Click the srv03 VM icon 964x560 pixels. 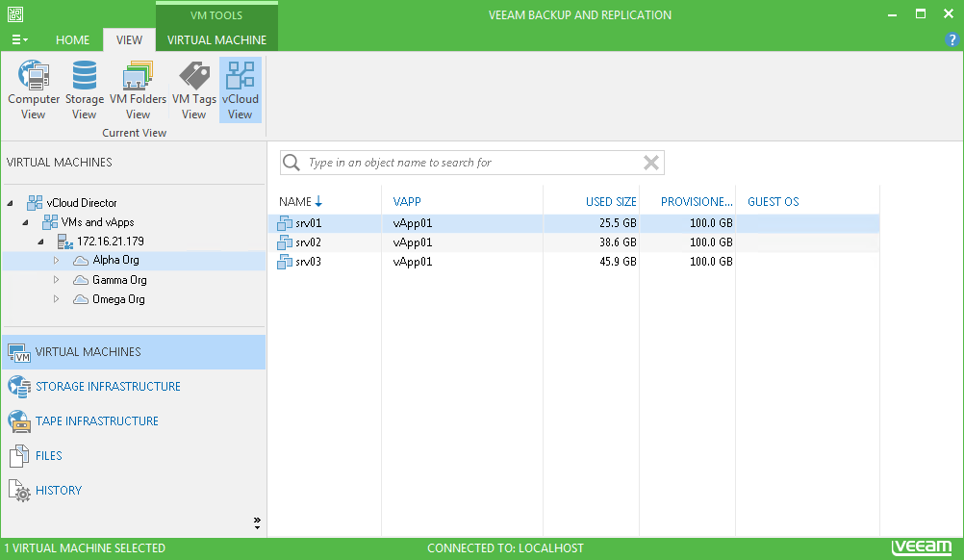(x=285, y=262)
